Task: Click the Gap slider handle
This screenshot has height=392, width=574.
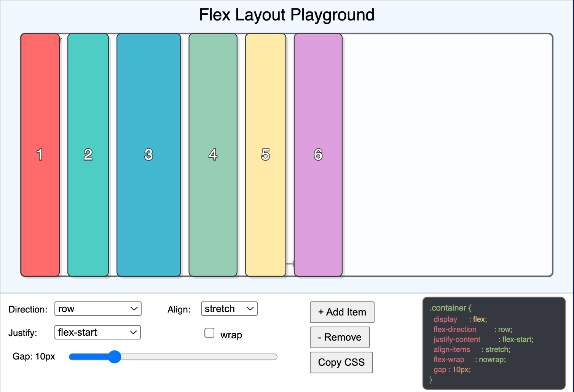Action: click(x=115, y=357)
